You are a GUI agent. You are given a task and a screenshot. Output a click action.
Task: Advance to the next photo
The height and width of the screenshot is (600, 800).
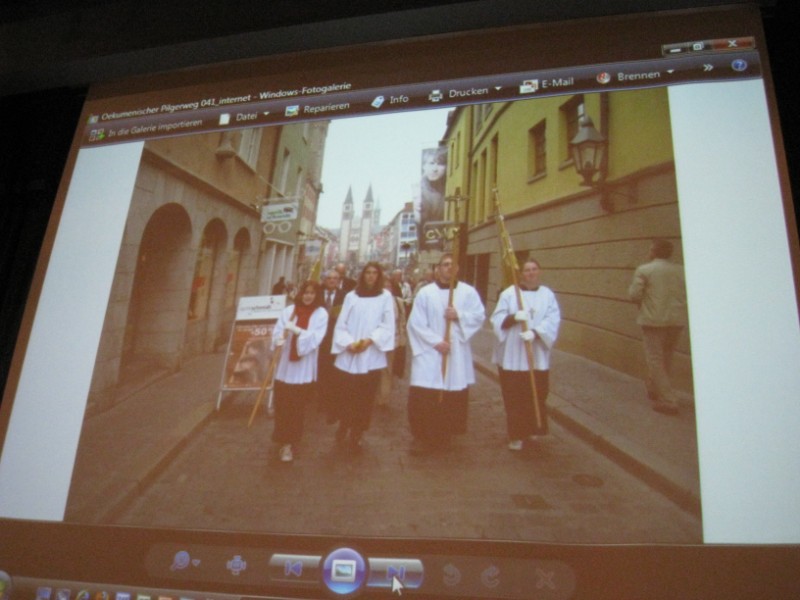(x=395, y=573)
